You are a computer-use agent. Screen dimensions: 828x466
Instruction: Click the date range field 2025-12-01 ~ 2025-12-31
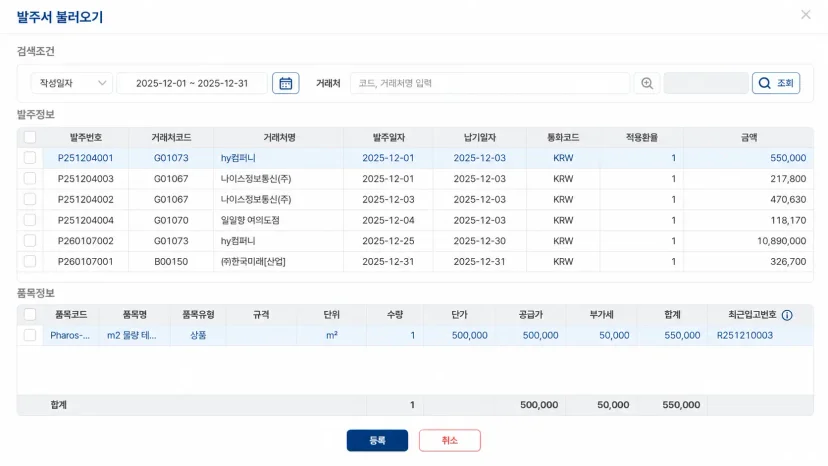pyautogui.click(x=192, y=83)
